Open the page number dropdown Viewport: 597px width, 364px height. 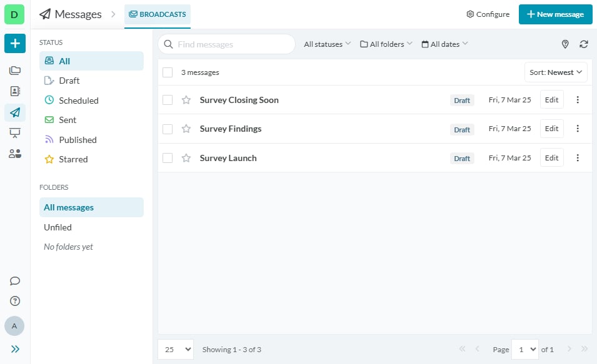[x=525, y=349]
